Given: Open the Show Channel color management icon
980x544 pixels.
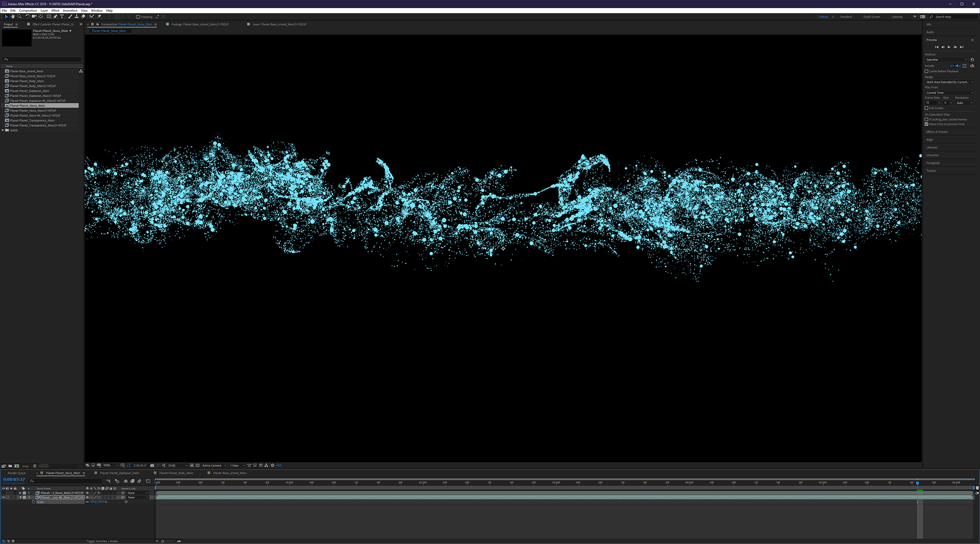Looking at the screenshot, I should pyautogui.click(x=163, y=465).
